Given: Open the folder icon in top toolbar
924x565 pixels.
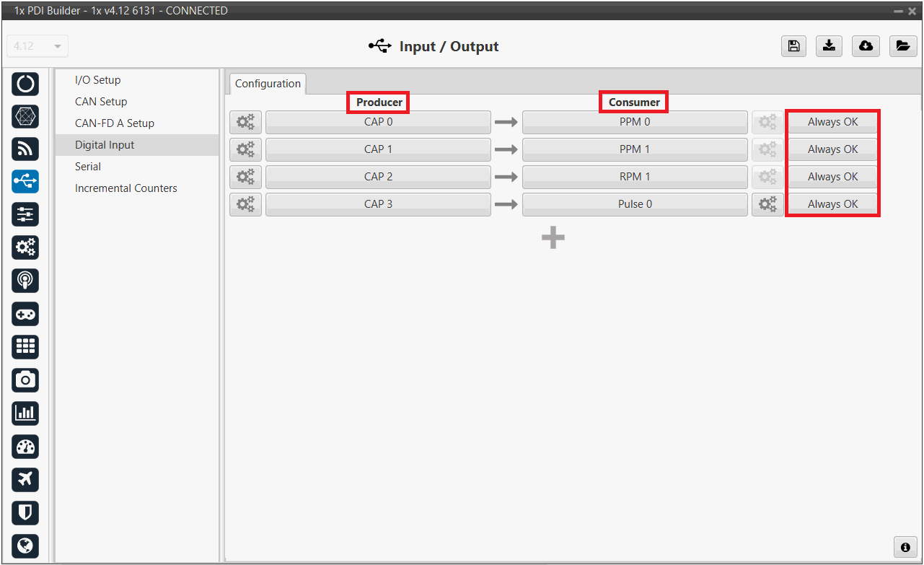Looking at the screenshot, I should 902,46.
